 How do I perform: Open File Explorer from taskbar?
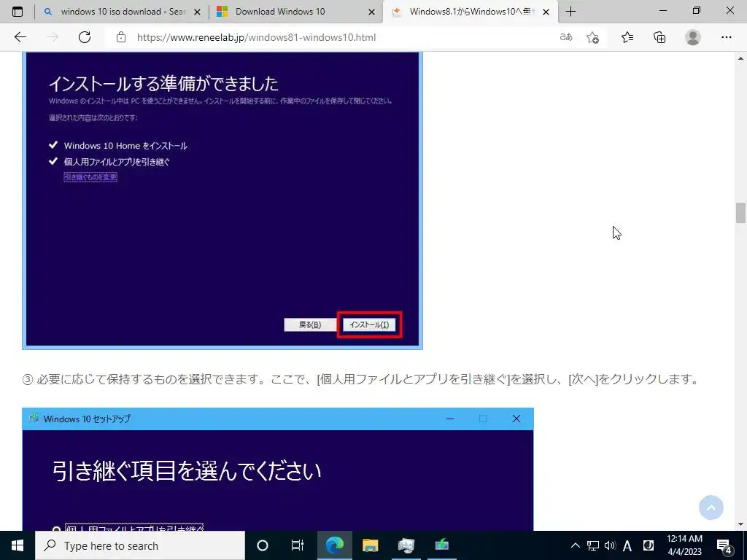click(370, 545)
